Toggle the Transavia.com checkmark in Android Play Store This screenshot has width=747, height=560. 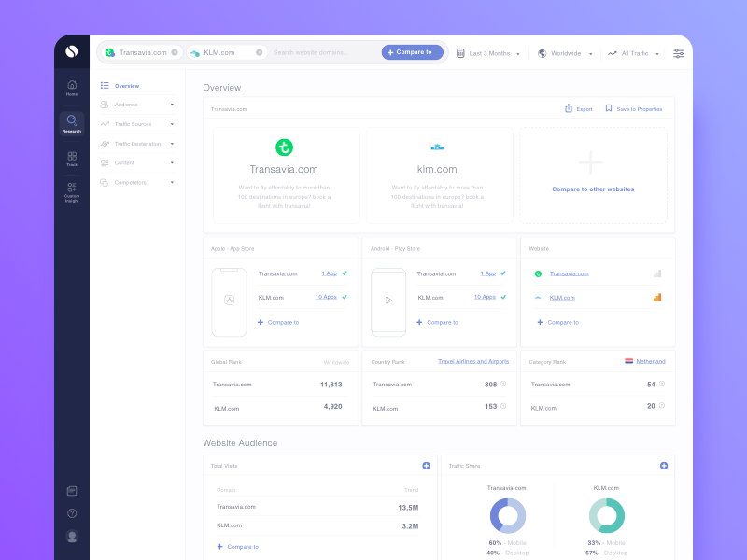[x=503, y=273]
